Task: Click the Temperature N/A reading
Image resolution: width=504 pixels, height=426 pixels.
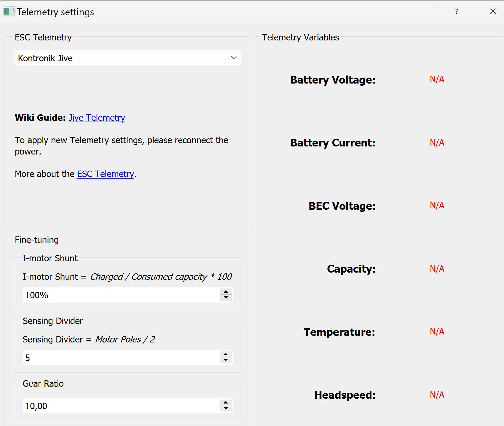Action: [x=437, y=332]
